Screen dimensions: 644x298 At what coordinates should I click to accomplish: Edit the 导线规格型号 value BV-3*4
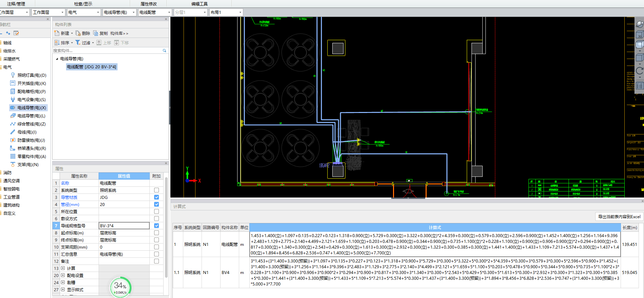tap(124, 226)
